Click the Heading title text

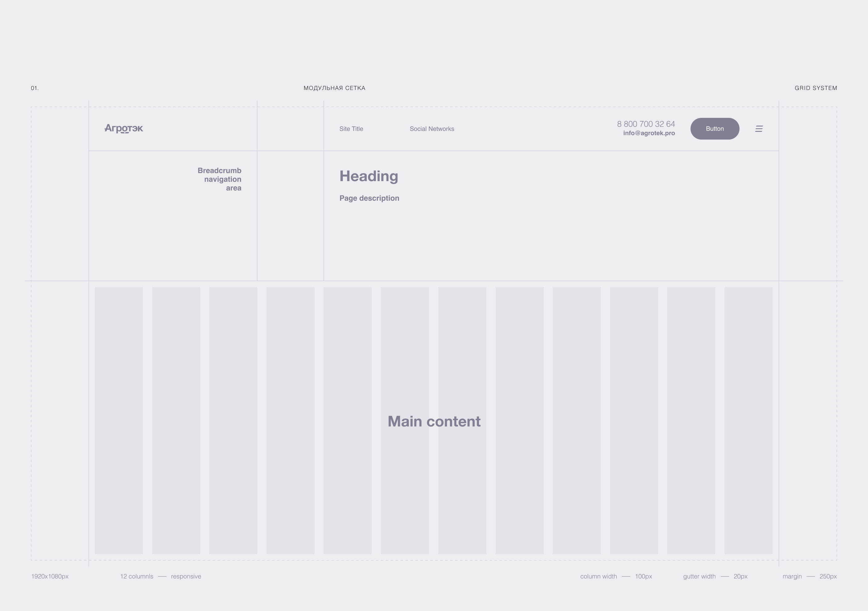click(369, 176)
